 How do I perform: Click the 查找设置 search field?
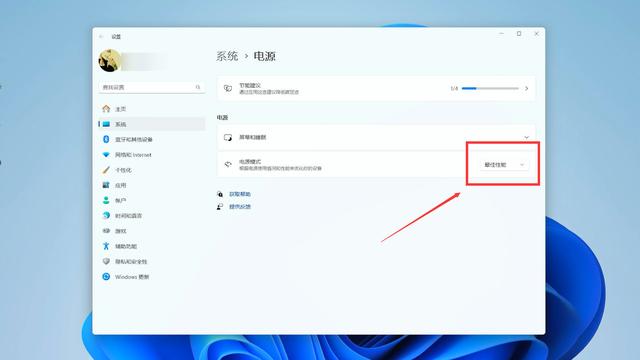click(x=151, y=87)
